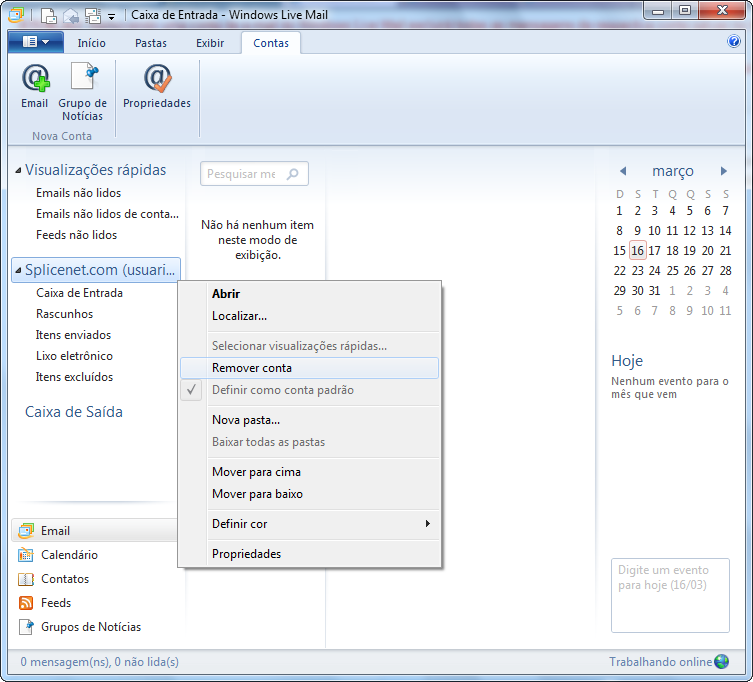Open the Windows Live Mail application menu button
The image size is (753, 682).
pyautogui.click(x=36, y=42)
